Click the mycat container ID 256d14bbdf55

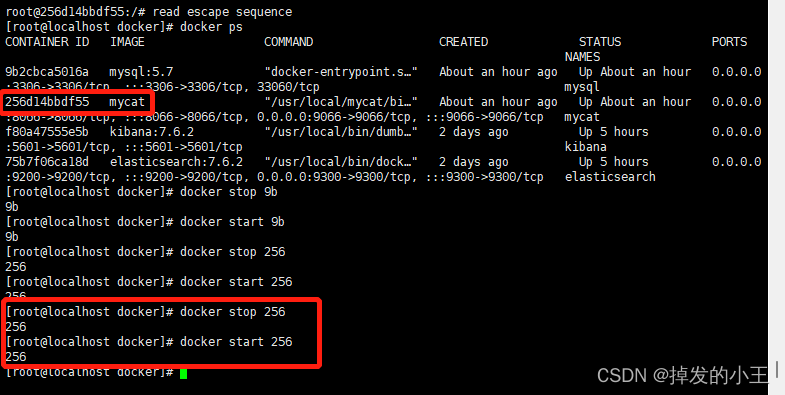coord(47,102)
